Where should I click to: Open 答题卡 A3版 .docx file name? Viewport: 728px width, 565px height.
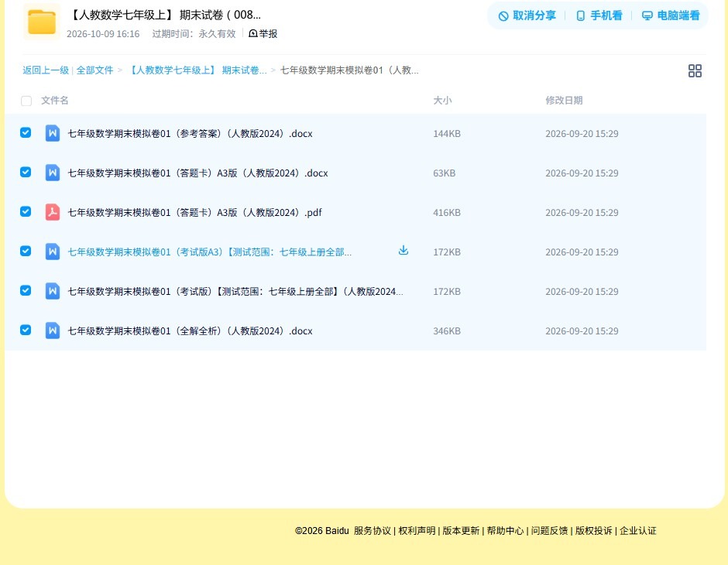tap(197, 173)
